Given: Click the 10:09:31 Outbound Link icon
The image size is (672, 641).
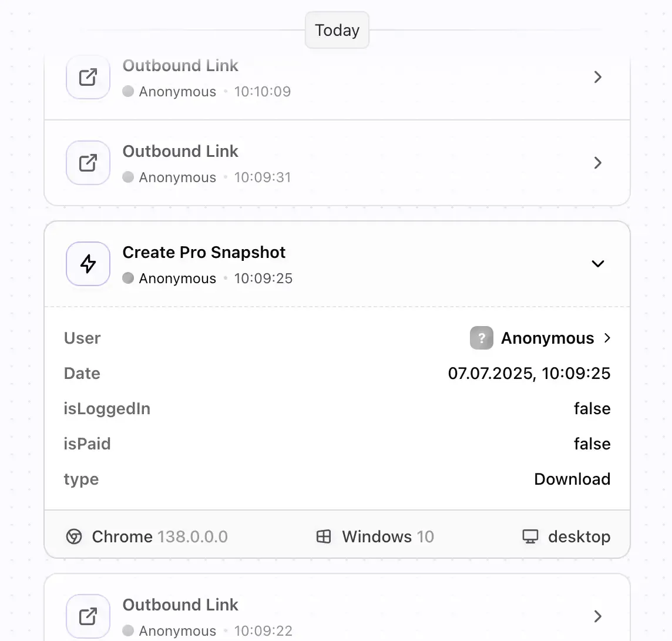Looking at the screenshot, I should pos(88,163).
